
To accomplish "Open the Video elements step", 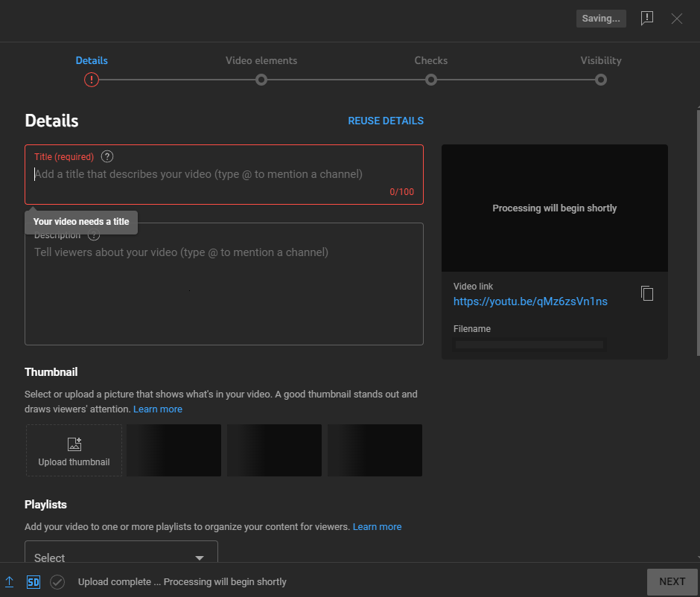I will click(261, 61).
